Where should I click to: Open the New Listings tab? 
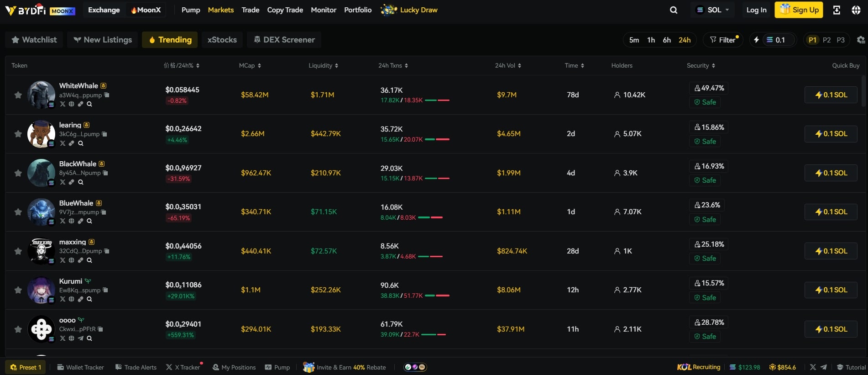[x=103, y=40]
